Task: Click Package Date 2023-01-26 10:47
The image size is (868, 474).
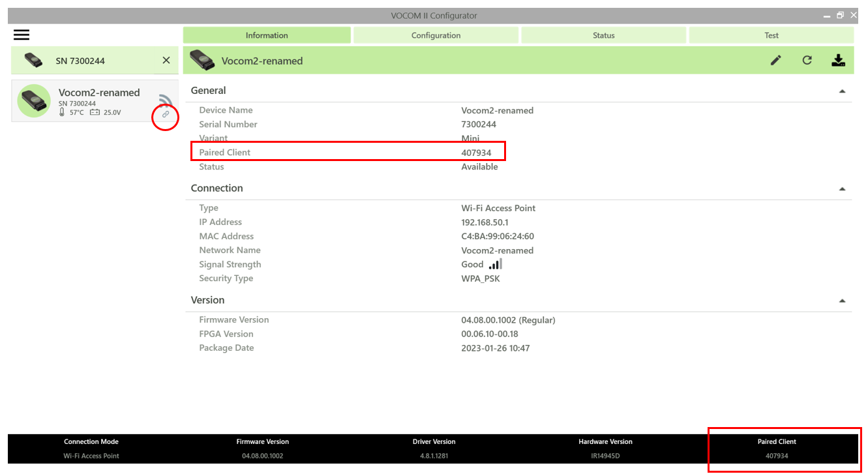Action: [x=496, y=348]
